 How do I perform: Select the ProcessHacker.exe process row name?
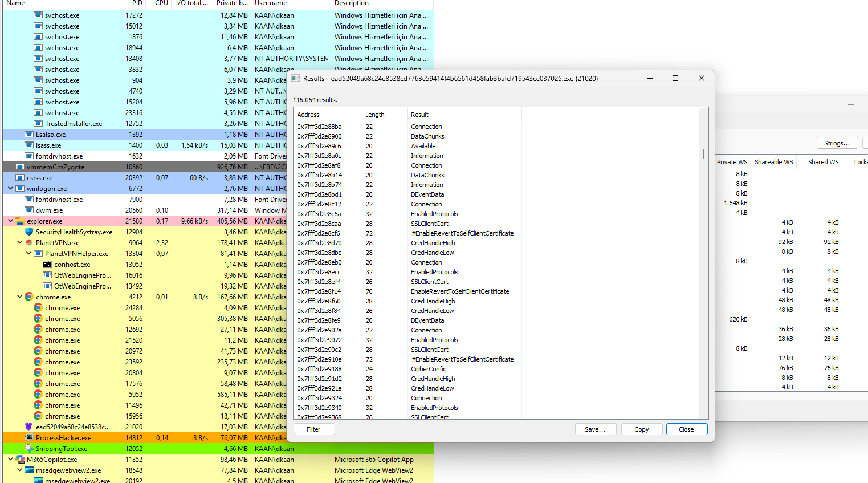tap(63, 438)
